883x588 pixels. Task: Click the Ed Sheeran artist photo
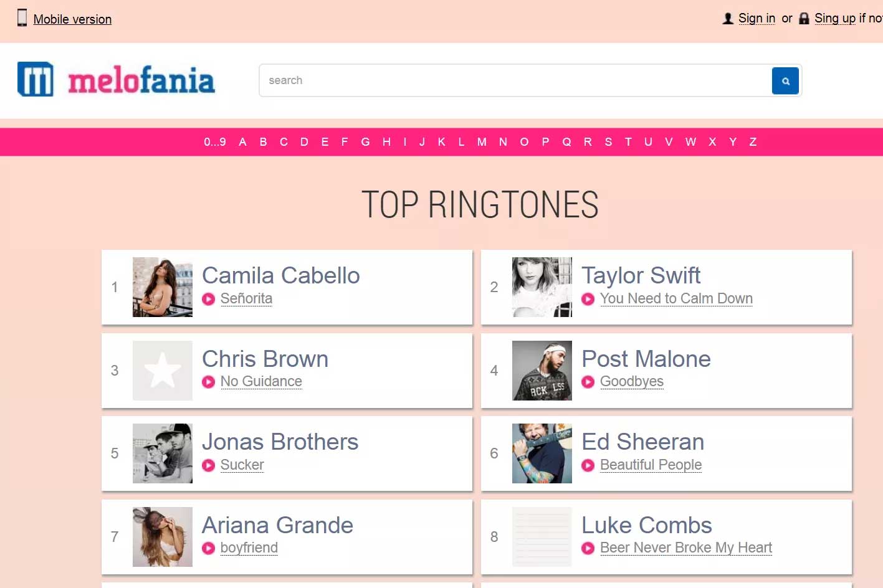pyautogui.click(x=542, y=453)
